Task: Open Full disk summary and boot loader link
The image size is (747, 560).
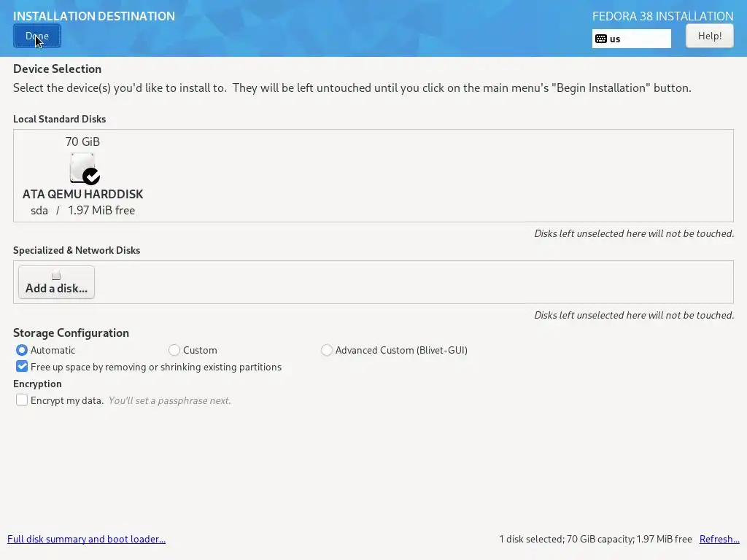Action: 86,539
